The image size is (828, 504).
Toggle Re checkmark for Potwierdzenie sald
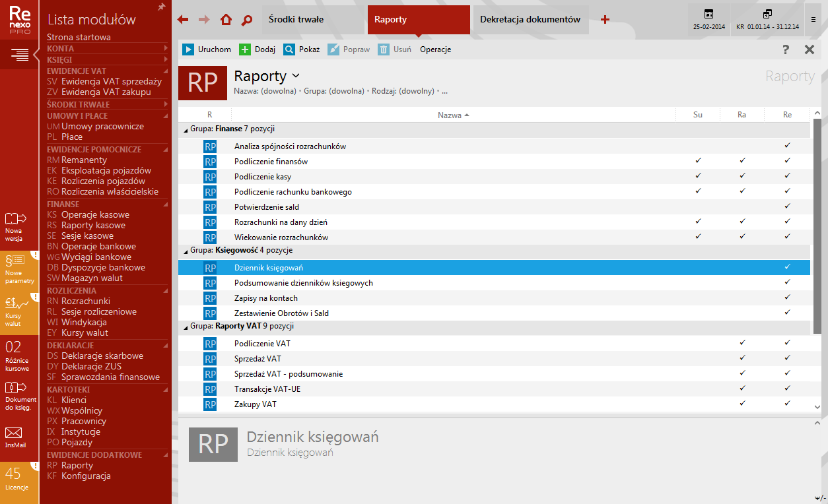787,206
